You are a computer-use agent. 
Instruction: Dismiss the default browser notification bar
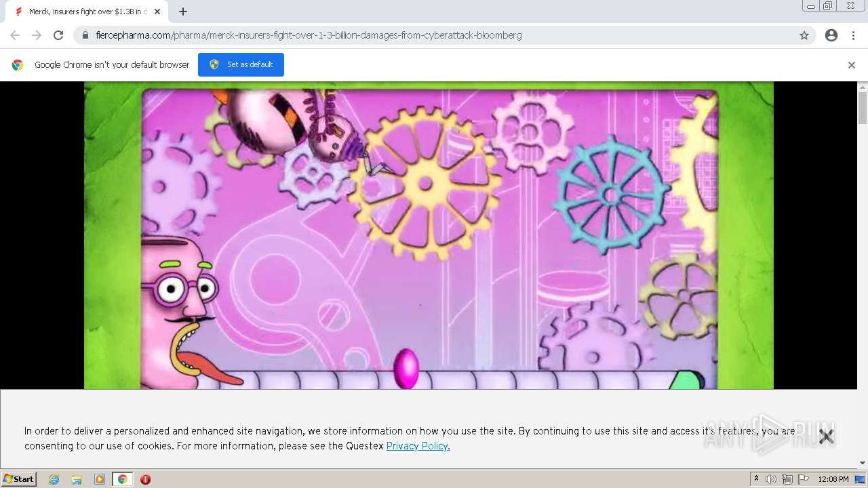click(852, 65)
